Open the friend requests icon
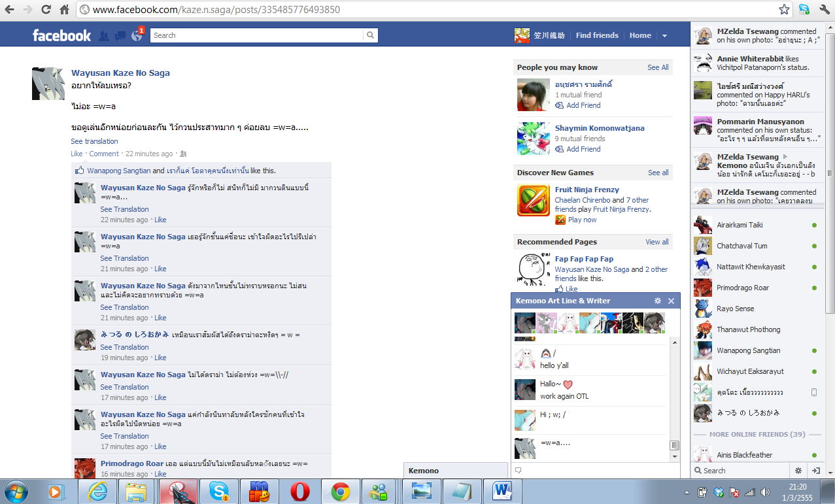The image size is (835, 504). [103, 36]
